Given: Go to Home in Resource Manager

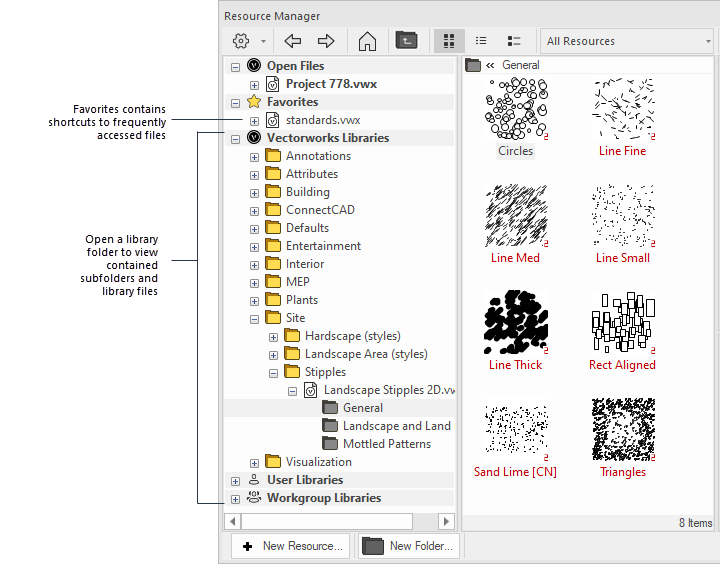Looking at the screenshot, I should (x=367, y=41).
